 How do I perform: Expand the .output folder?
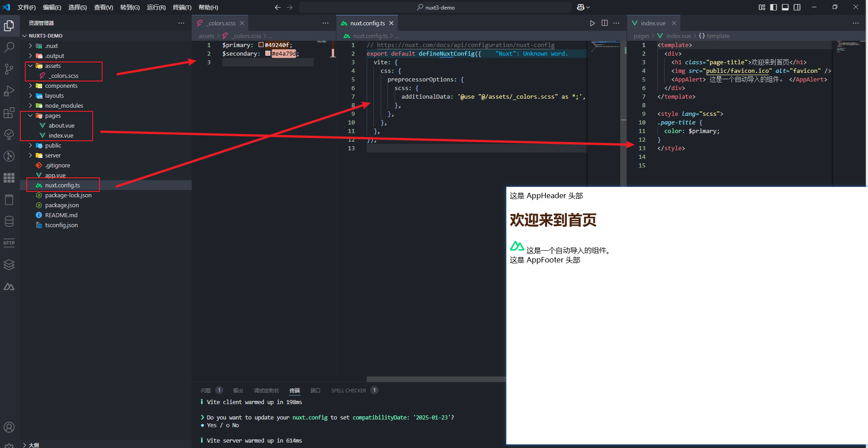pyautogui.click(x=30, y=56)
